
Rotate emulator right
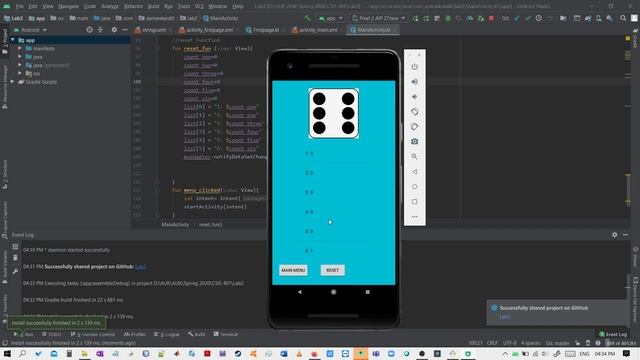[x=414, y=127]
